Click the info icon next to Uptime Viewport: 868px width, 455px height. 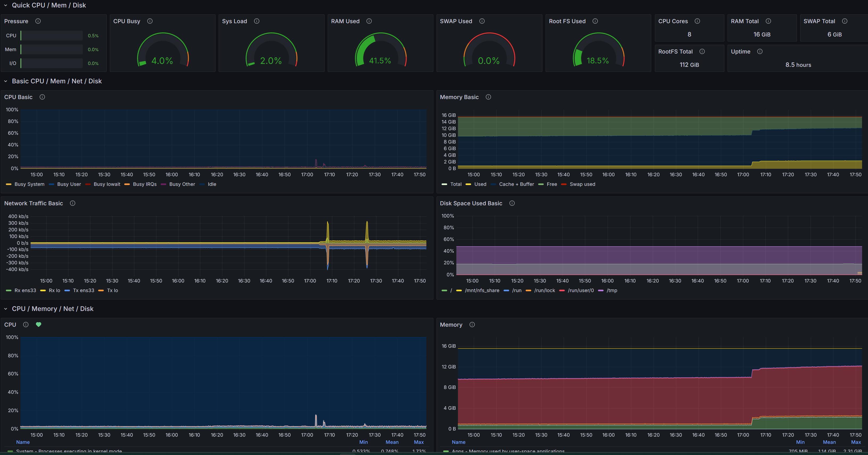pyautogui.click(x=760, y=51)
